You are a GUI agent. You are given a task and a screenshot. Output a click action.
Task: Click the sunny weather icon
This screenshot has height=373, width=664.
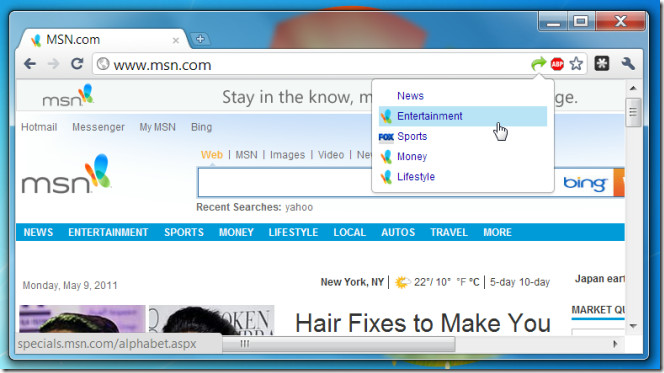pyautogui.click(x=402, y=282)
